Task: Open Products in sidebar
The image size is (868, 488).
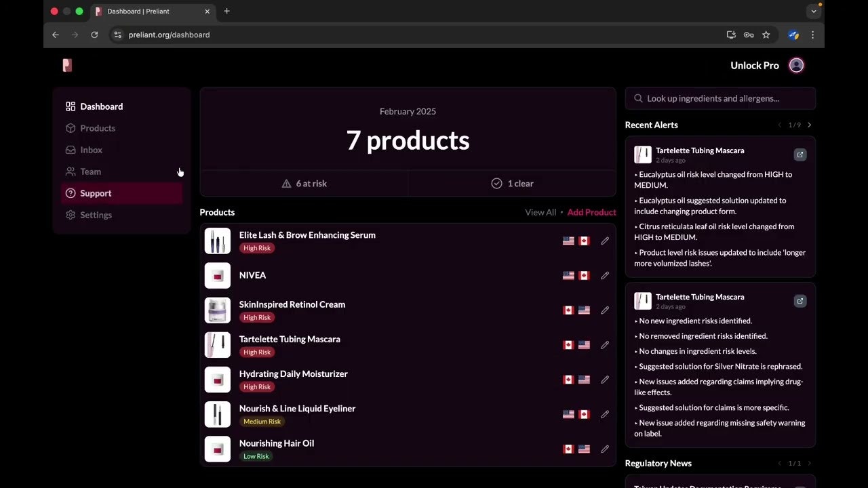Action: [121, 128]
